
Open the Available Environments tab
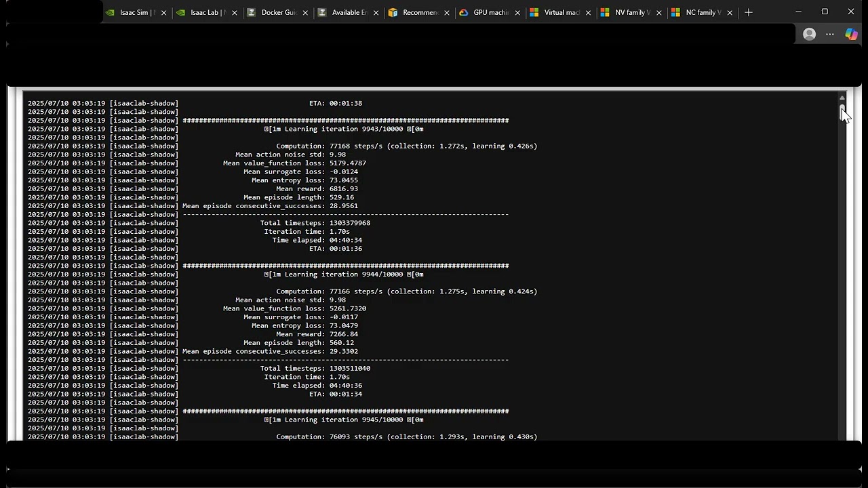click(342, 12)
